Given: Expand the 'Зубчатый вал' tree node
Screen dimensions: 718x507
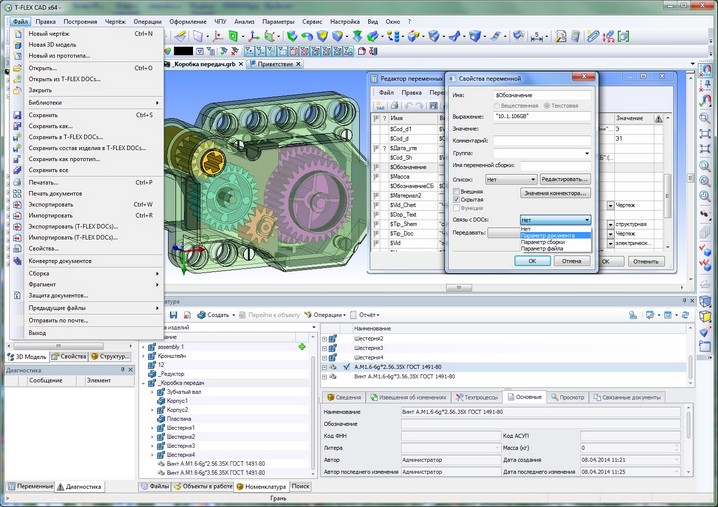Looking at the screenshot, I should (x=152, y=392).
